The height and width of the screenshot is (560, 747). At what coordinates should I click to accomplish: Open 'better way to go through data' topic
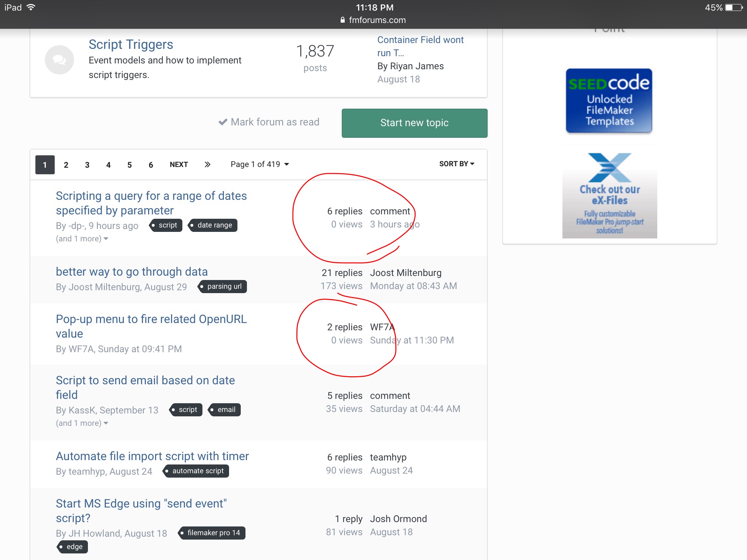tap(132, 272)
